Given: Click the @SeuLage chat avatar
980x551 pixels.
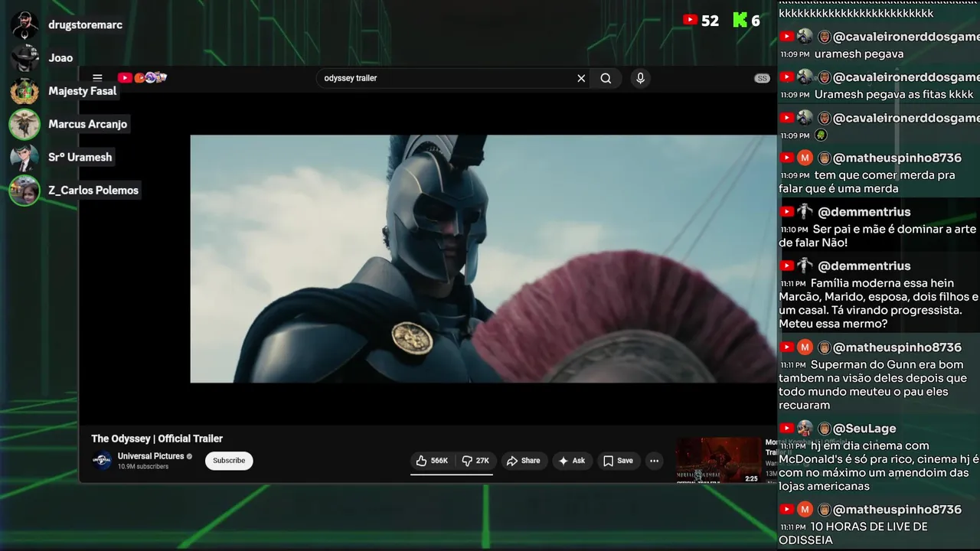Looking at the screenshot, I should point(805,429).
